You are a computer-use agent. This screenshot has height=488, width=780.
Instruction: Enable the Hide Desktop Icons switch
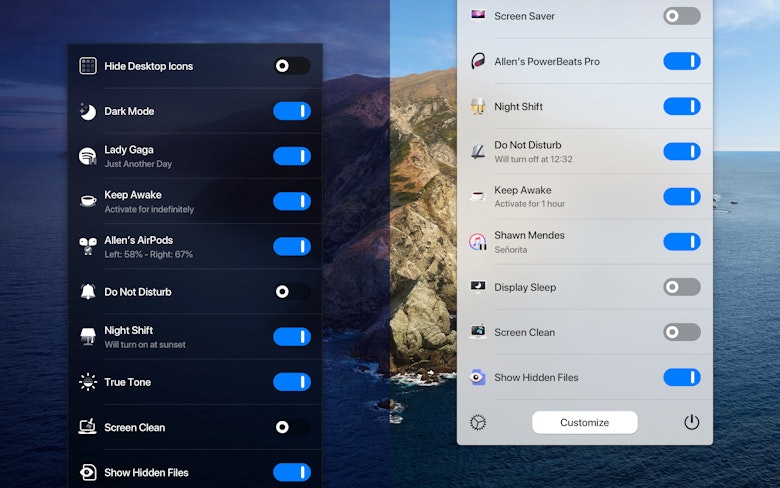point(292,66)
